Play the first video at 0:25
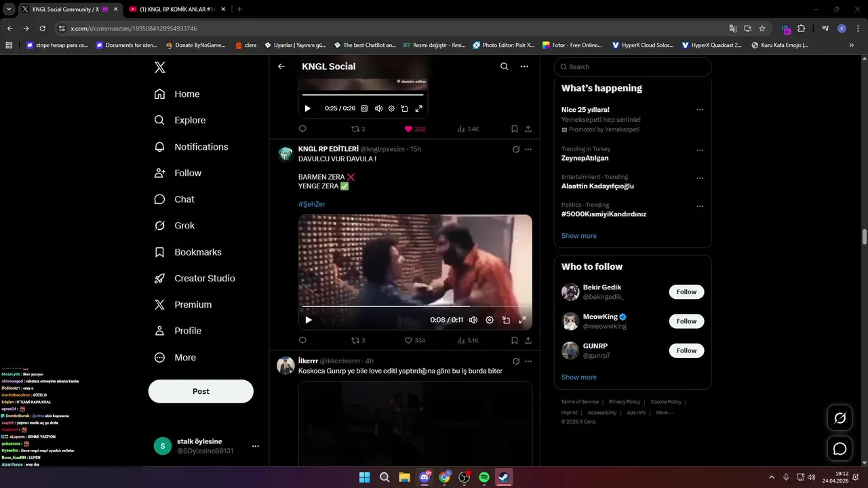 (308, 108)
